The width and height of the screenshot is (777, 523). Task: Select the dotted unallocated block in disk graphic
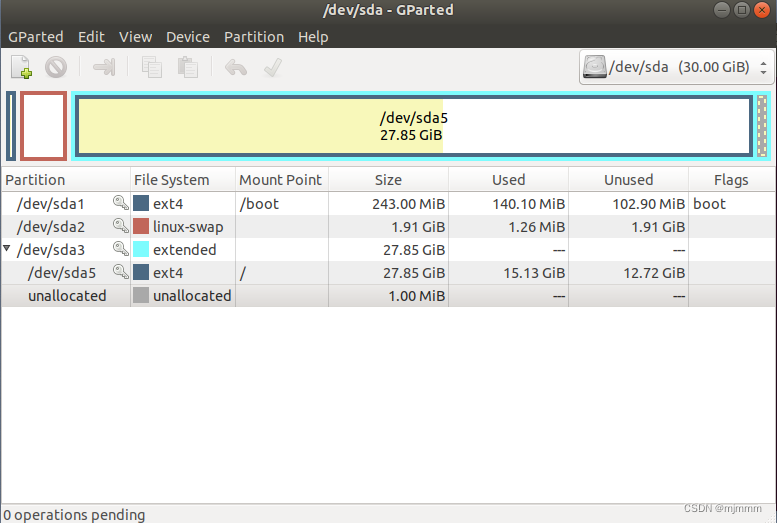(x=762, y=126)
